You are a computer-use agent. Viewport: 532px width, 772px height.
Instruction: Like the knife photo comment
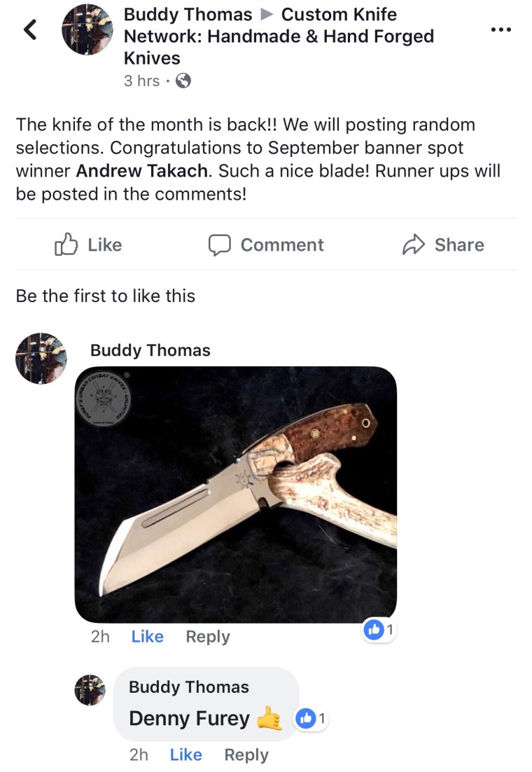pyautogui.click(x=147, y=636)
